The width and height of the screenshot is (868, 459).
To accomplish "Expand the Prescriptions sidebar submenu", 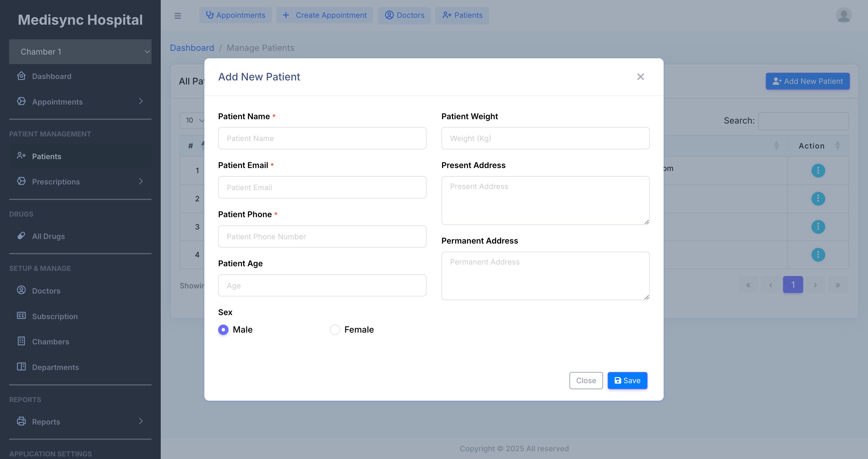I will coord(141,182).
